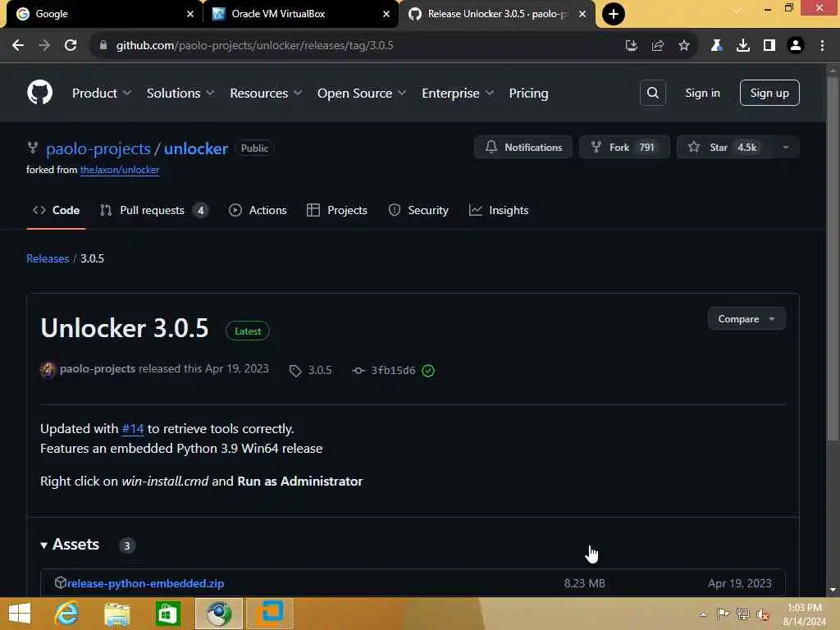This screenshot has width=840, height=630.
Task: Click the paolo-projects avatar image
Action: pyautogui.click(x=48, y=369)
